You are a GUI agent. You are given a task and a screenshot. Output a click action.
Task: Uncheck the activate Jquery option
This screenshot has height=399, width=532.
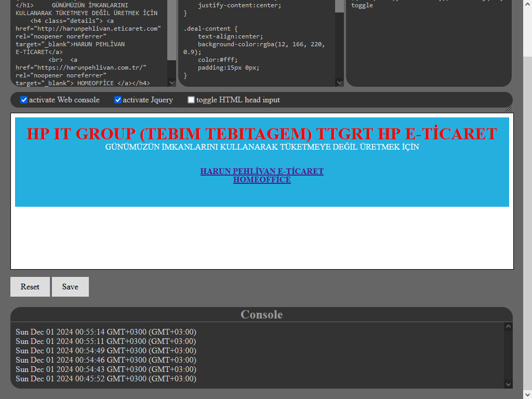coord(118,100)
